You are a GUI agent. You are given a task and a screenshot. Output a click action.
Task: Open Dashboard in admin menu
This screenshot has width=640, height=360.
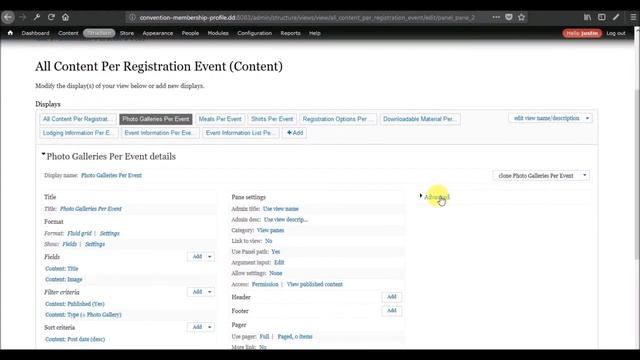pos(36,33)
